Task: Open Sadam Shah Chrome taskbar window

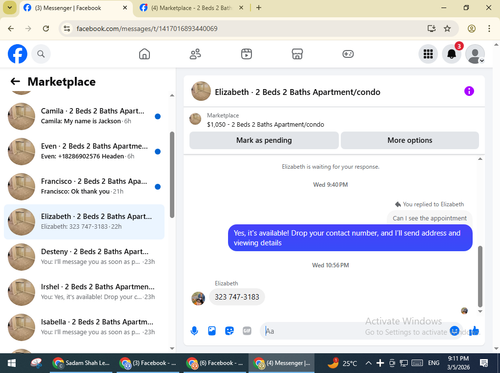Action: point(81,363)
